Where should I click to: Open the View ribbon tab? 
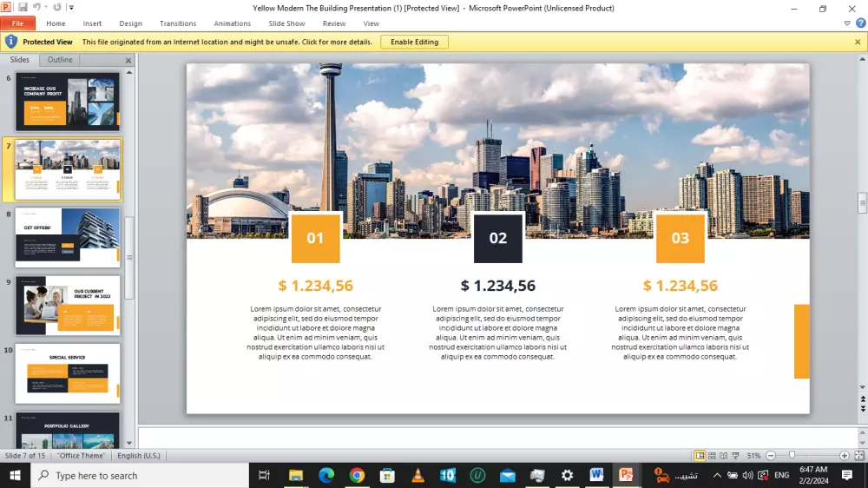coord(372,23)
